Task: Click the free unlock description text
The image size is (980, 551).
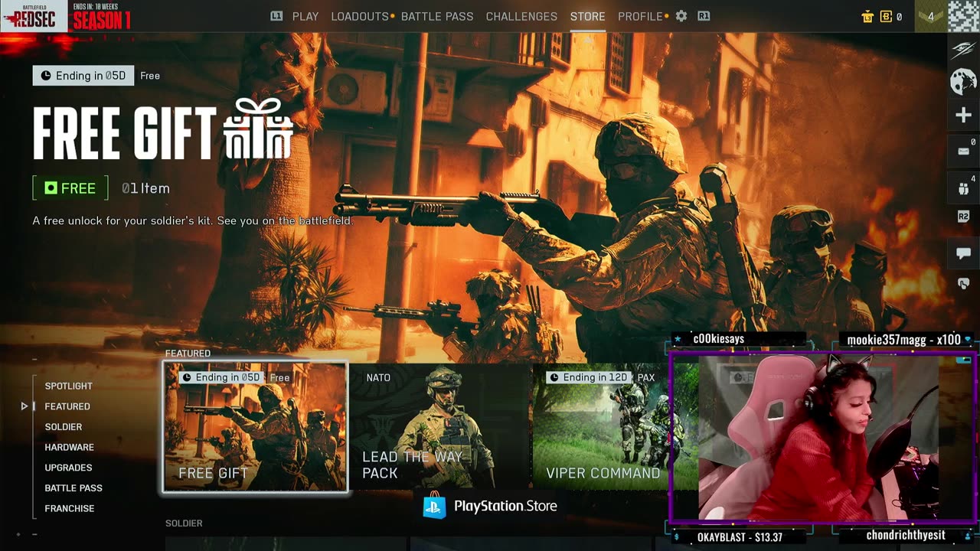Action: coord(193,220)
